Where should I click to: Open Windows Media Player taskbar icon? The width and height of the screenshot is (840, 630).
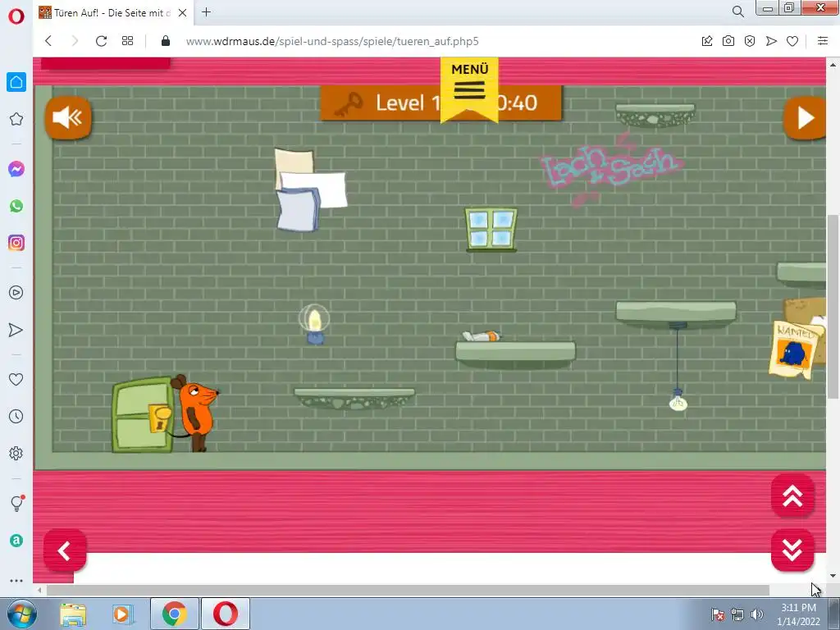[123, 614]
